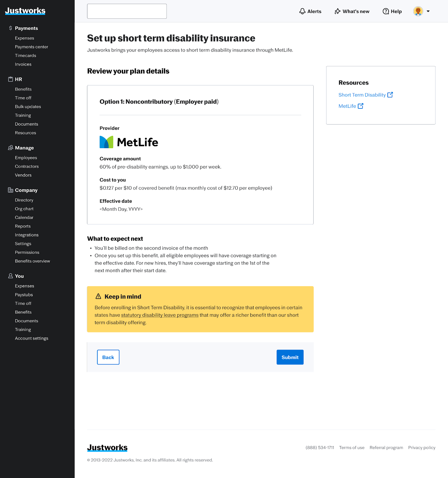The height and width of the screenshot is (478, 448).
Task: Open Account settings in sidebar
Action: tap(32, 338)
